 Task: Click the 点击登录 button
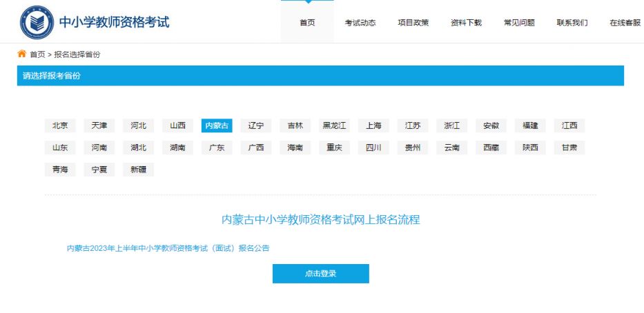pos(321,274)
